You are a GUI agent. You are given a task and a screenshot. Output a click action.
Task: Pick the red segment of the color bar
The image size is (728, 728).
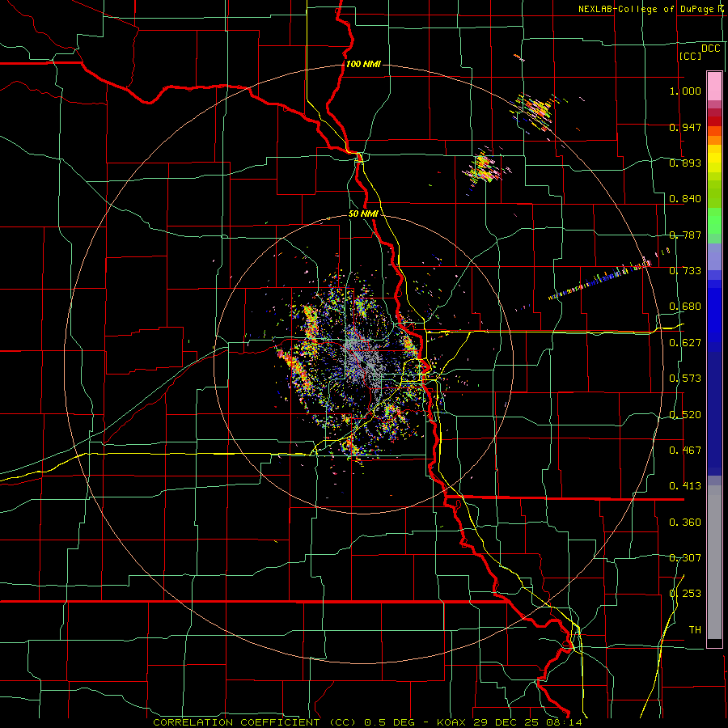point(714,121)
